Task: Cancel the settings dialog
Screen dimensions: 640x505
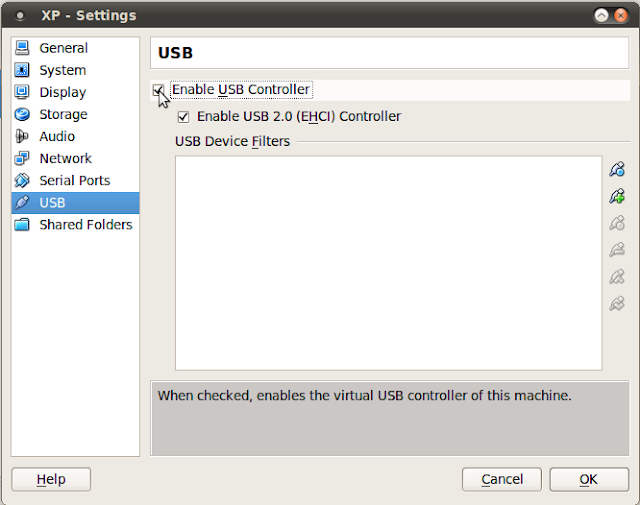Action: coord(502,479)
